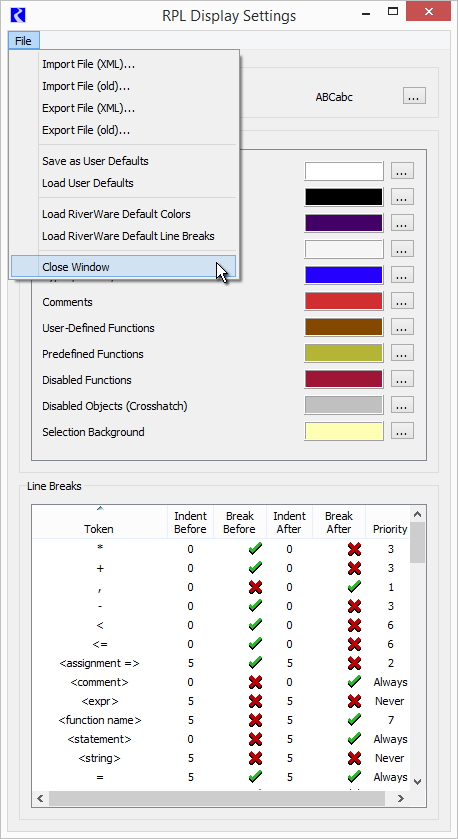Click the User-Defined Functions brown swatch

coord(344,327)
